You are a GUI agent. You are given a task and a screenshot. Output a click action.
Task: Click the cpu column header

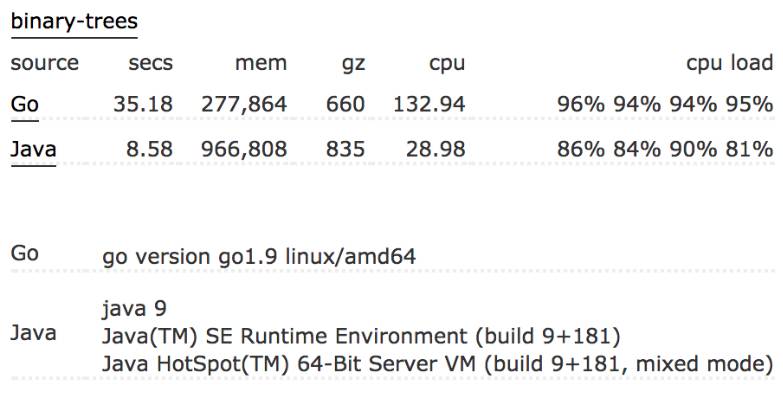447,64
